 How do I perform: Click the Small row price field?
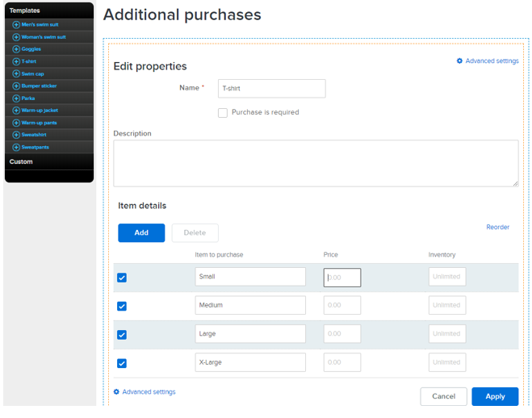pos(342,278)
